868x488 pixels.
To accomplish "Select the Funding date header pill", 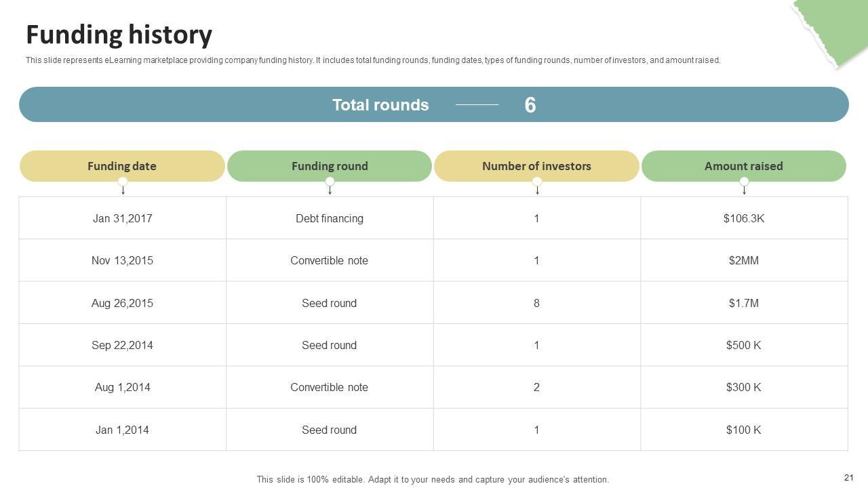I will pos(122,166).
